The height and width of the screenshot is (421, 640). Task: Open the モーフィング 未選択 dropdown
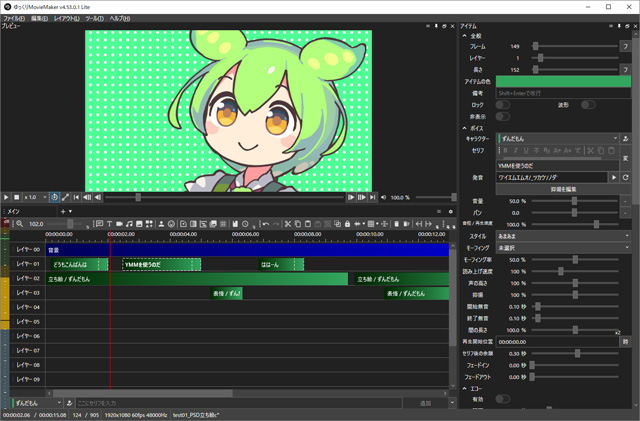[563, 248]
